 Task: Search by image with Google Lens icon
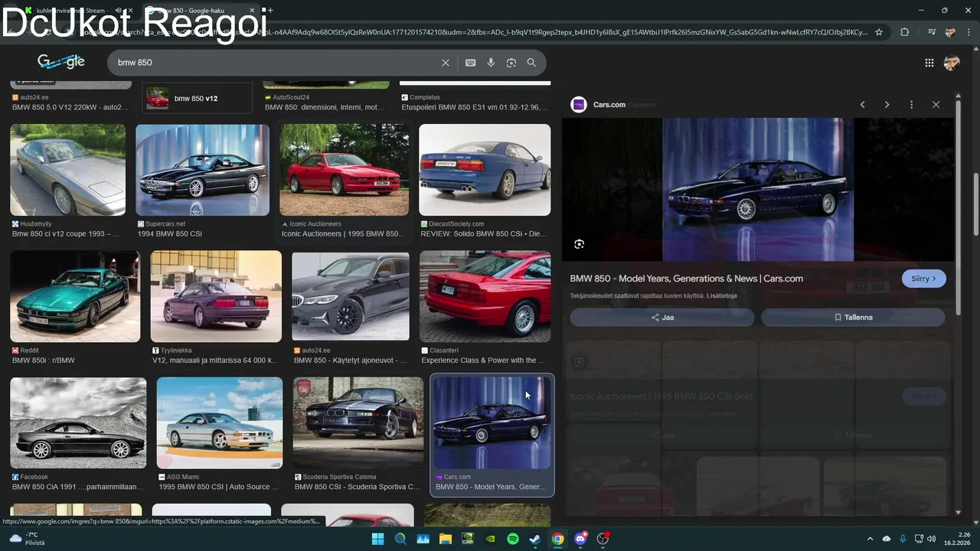[x=511, y=63]
